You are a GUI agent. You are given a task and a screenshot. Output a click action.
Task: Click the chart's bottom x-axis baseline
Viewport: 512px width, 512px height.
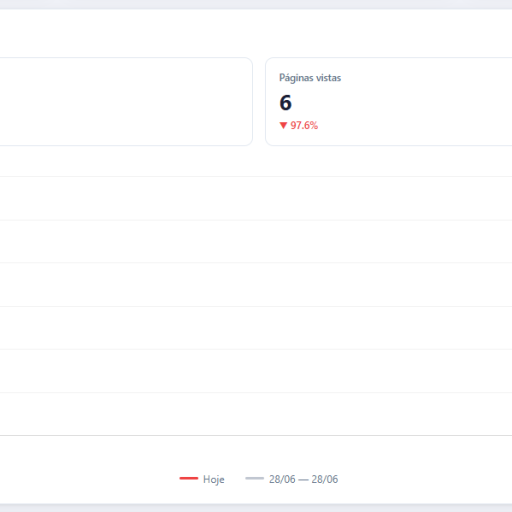[256, 435]
